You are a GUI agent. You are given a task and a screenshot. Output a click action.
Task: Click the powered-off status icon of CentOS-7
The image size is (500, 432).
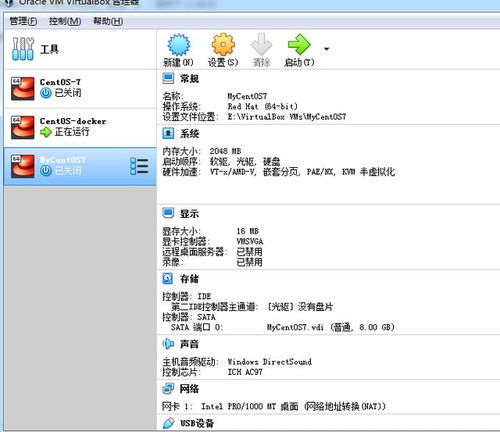point(46,93)
